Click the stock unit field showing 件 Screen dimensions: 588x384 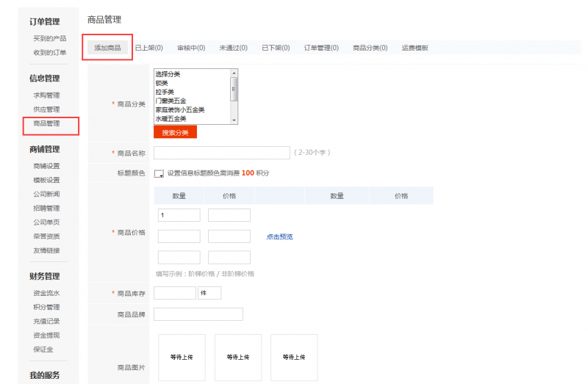point(209,293)
